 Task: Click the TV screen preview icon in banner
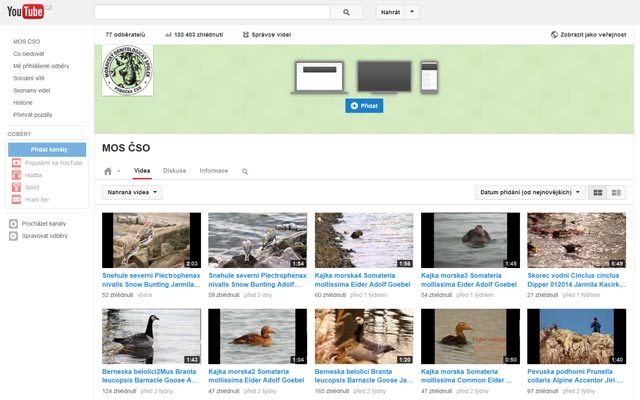pyautogui.click(x=384, y=77)
